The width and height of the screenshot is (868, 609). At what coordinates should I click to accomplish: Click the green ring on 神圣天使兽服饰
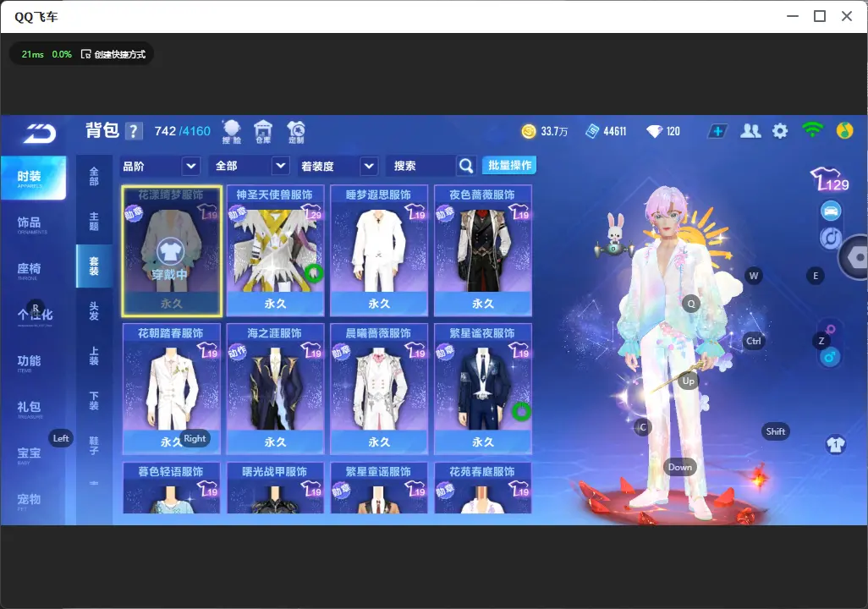[314, 272]
